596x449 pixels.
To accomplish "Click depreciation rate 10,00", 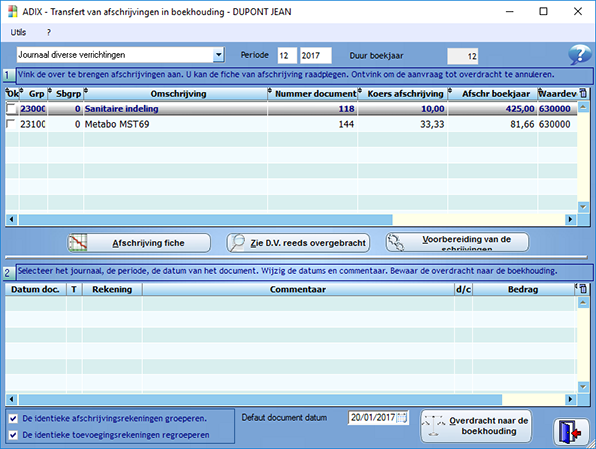I will pos(403,109).
